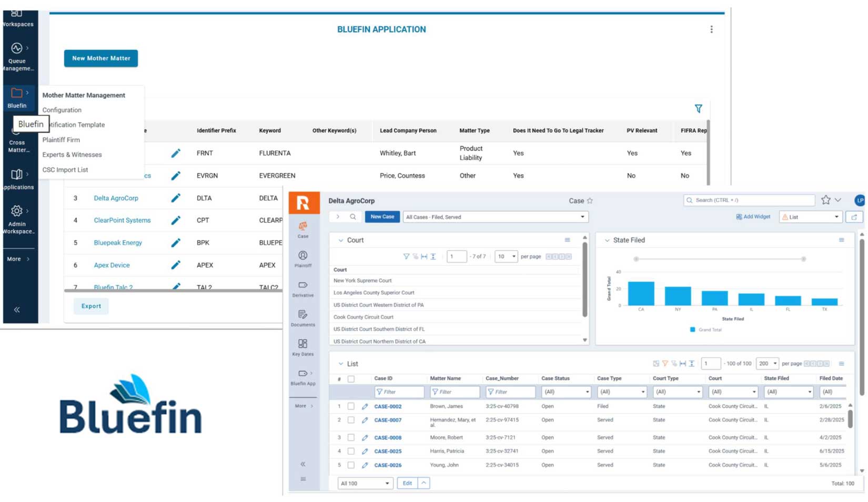Collapse the State Filed widget chevron

click(x=607, y=240)
